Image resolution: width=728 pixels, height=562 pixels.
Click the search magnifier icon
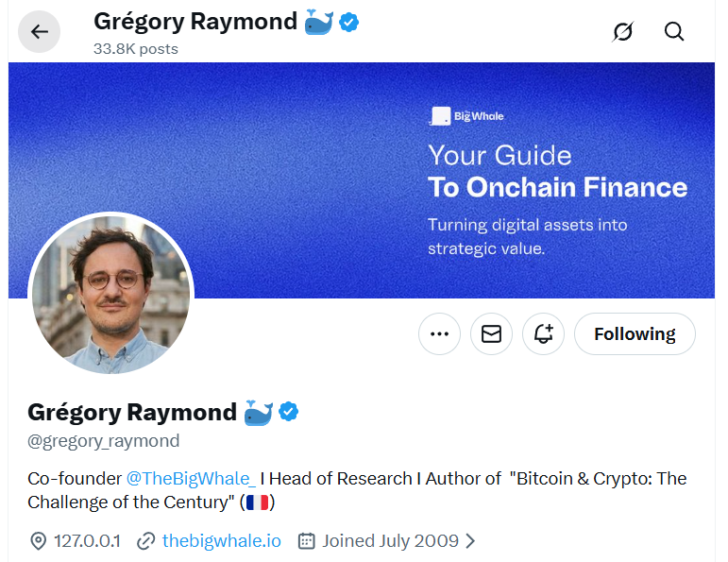(x=674, y=32)
